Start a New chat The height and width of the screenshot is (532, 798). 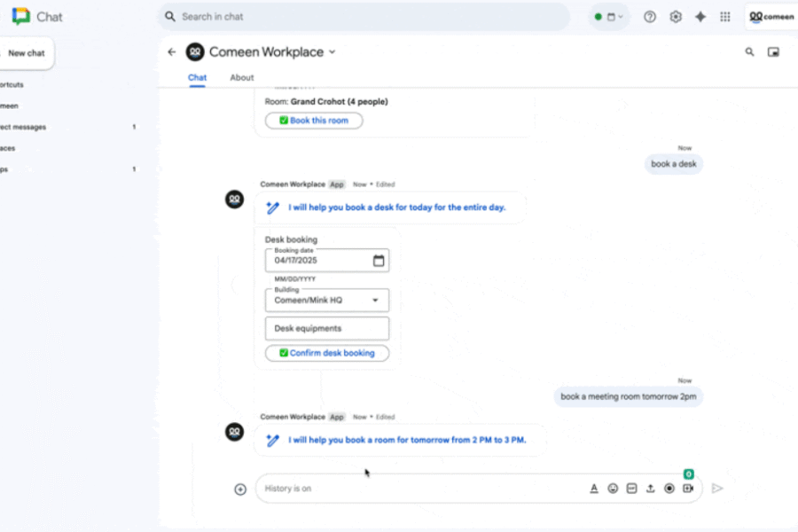(x=26, y=53)
